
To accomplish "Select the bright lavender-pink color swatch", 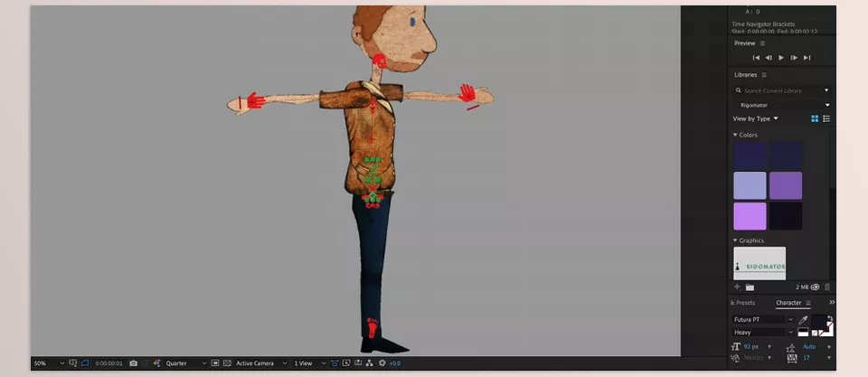I will pos(750,216).
